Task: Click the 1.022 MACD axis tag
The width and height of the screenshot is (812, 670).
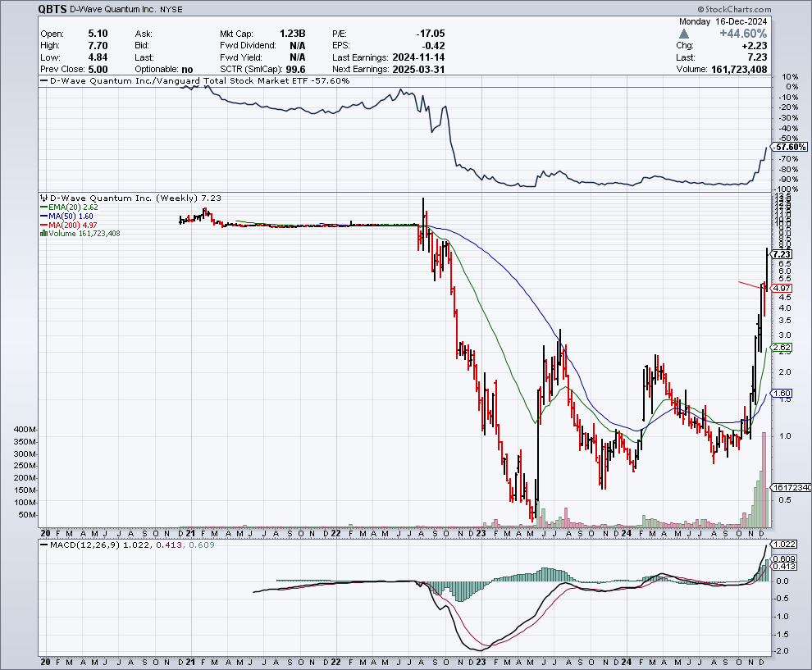Action: tap(784, 545)
